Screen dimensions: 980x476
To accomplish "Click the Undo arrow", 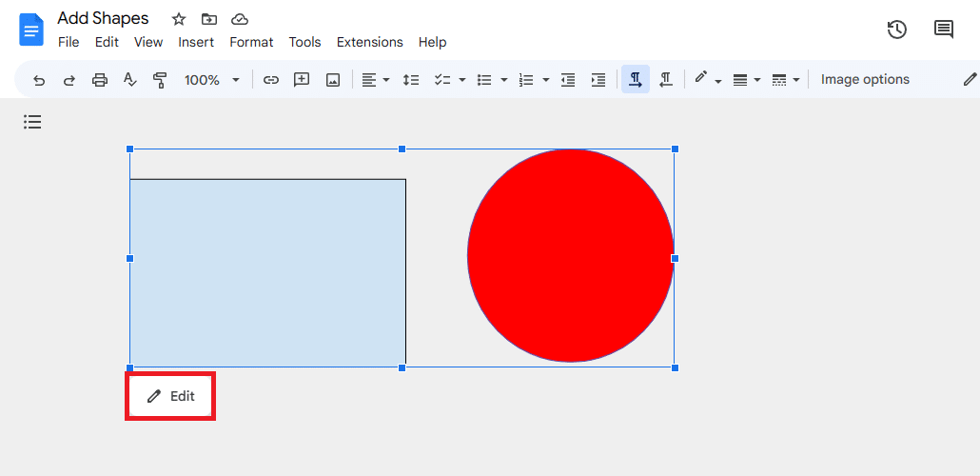I will tap(39, 80).
